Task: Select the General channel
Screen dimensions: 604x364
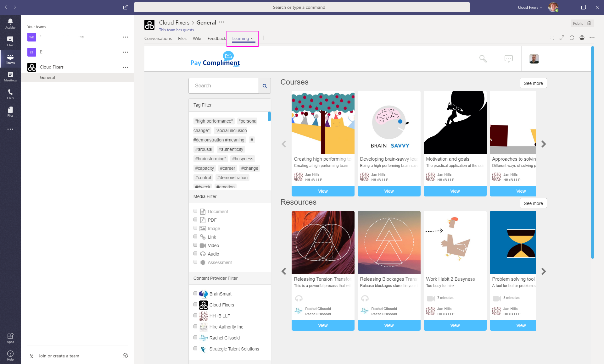Action: click(78, 77)
